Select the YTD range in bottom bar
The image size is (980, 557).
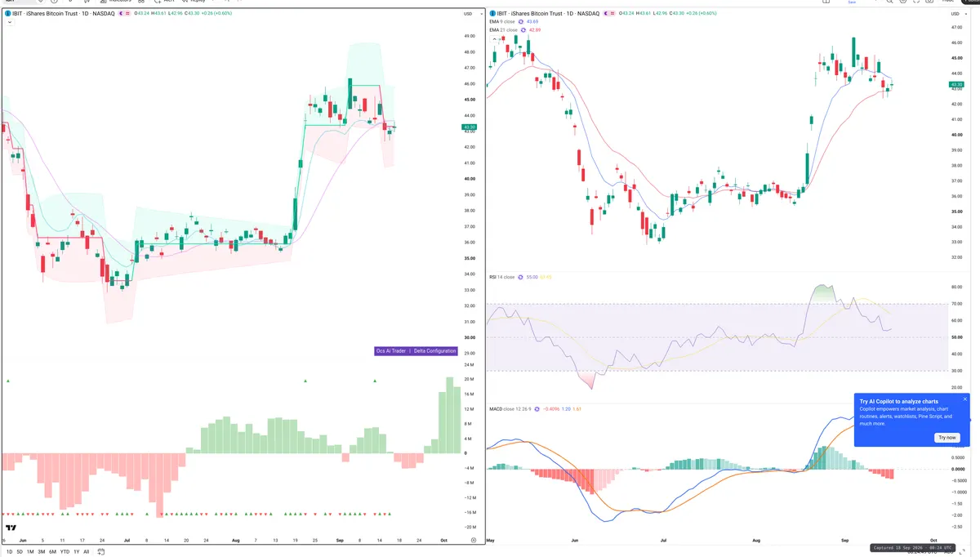[x=65, y=552]
